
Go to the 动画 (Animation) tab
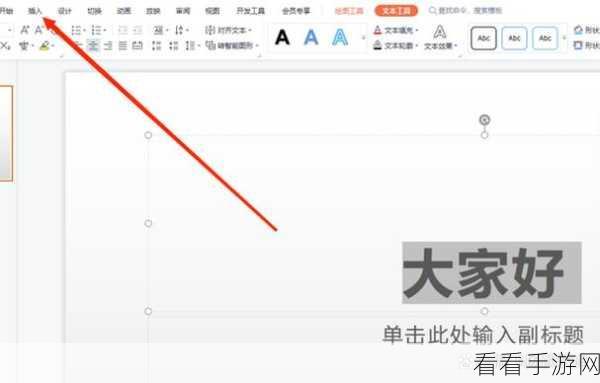coord(124,11)
